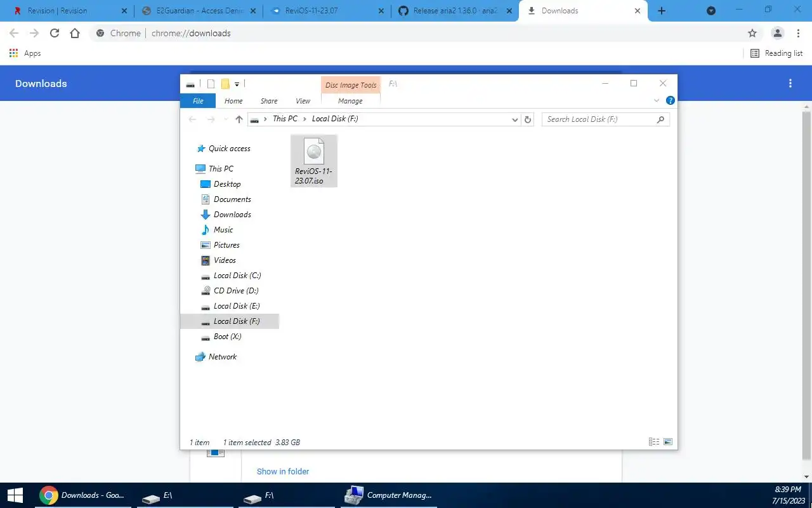Open Chrome tab search dropdown
Viewport: 812px width, 508px height.
click(711, 11)
